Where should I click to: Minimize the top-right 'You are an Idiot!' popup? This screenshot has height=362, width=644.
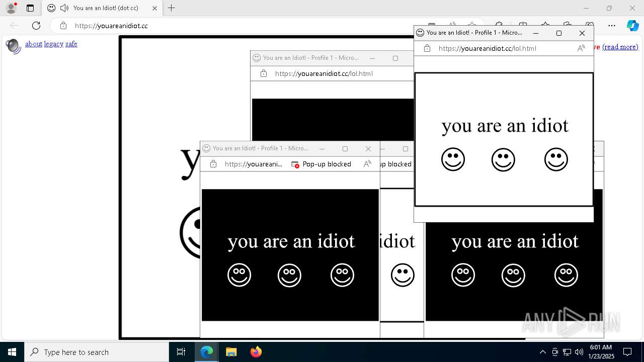(x=536, y=33)
